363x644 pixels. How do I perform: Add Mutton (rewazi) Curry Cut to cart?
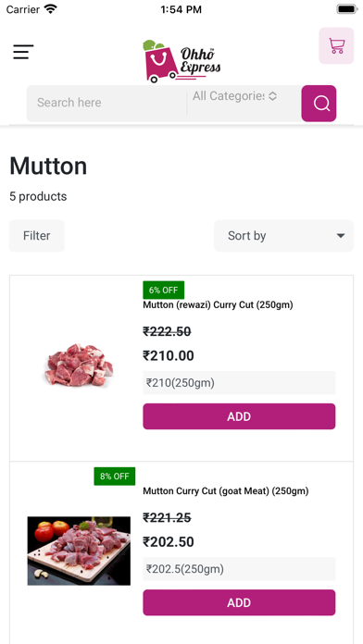[x=239, y=416]
